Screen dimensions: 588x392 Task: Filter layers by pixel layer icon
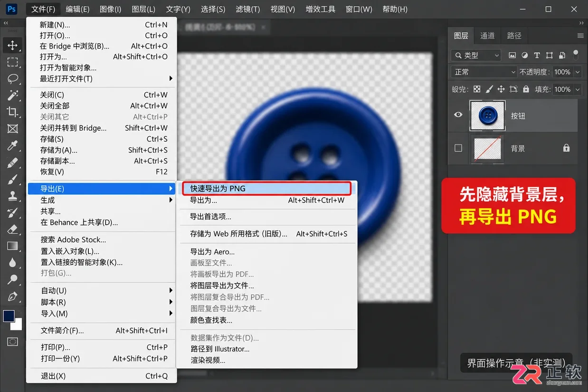tap(512, 55)
